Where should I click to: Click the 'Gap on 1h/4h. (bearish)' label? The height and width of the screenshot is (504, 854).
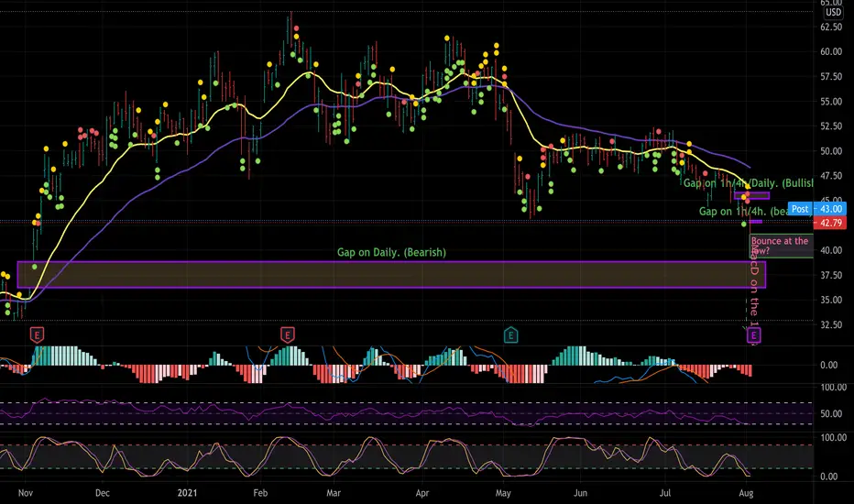tap(743, 212)
